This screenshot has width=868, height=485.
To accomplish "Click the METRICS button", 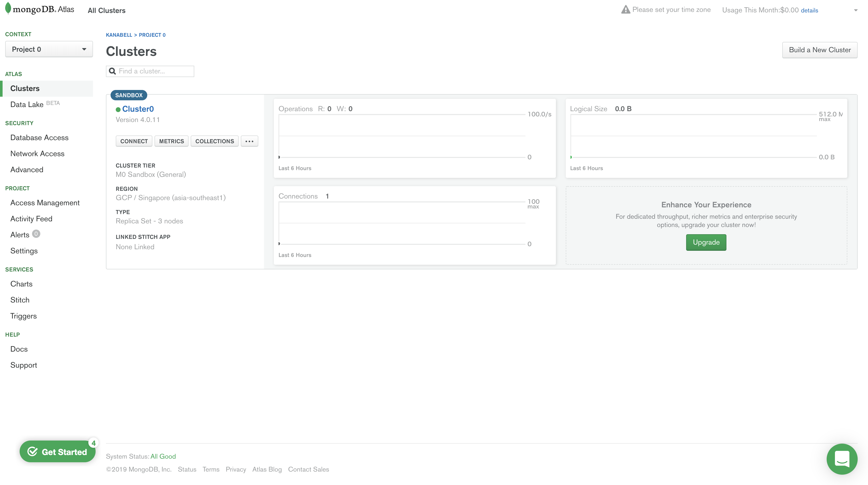I will pos(172,141).
